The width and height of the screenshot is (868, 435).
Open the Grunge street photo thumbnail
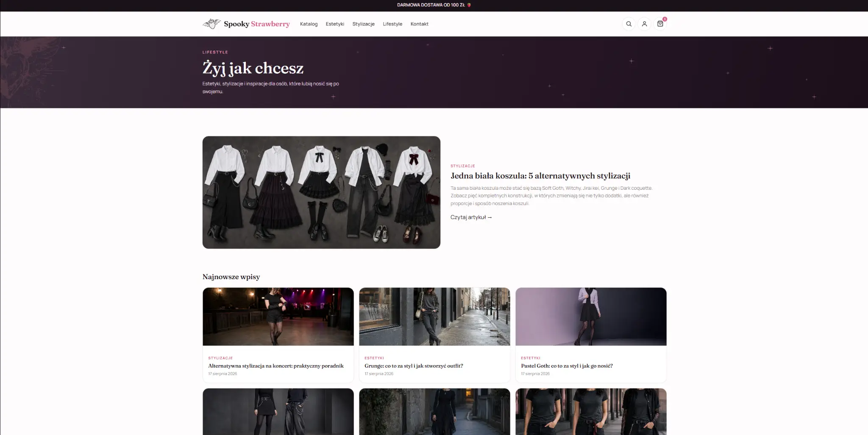click(x=434, y=316)
